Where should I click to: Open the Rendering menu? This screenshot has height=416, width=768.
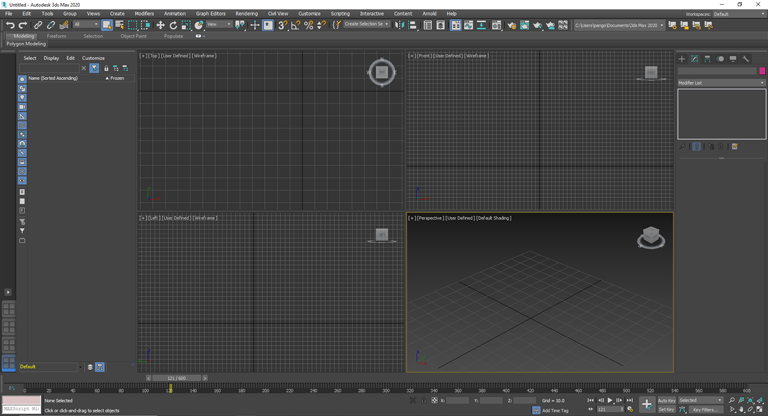(x=246, y=14)
